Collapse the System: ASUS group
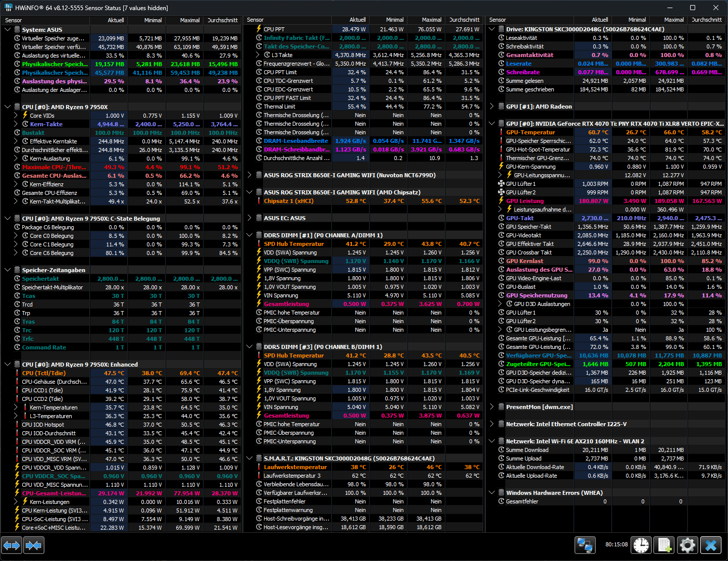728x561 pixels. click(x=8, y=30)
